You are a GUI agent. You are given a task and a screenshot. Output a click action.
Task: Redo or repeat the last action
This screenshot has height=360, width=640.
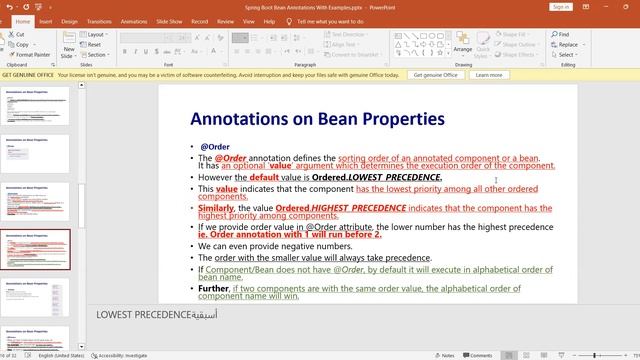pos(26,7)
